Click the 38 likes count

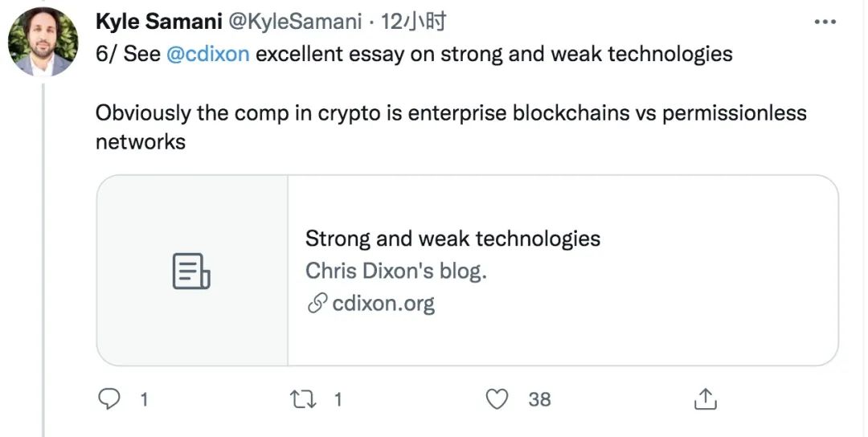pos(539,399)
